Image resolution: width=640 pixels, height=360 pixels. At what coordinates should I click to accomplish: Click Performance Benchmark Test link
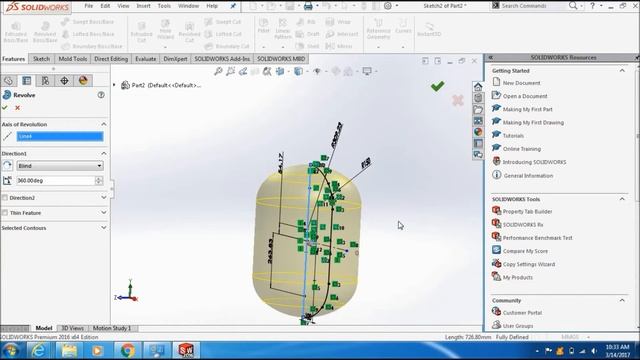click(x=538, y=238)
